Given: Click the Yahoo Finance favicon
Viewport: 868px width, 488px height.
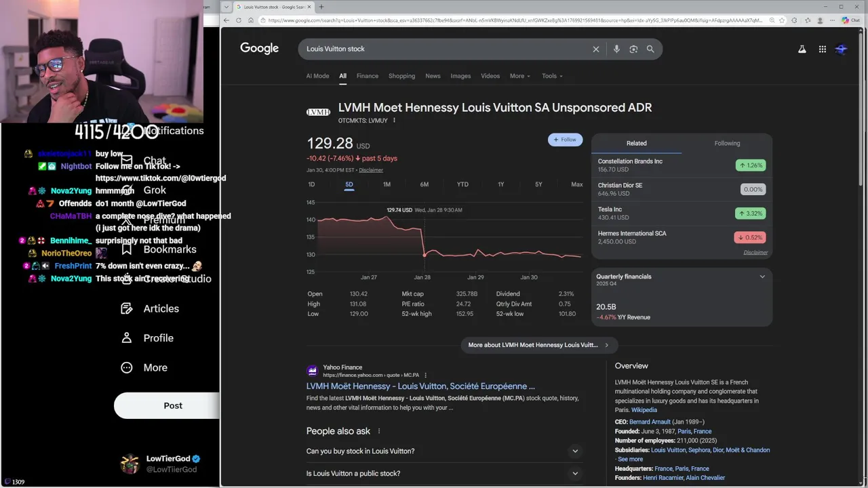Looking at the screenshot, I should [313, 371].
